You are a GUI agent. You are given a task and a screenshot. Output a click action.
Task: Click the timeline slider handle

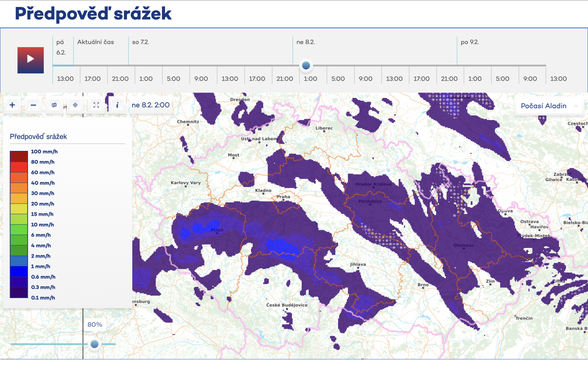point(306,66)
